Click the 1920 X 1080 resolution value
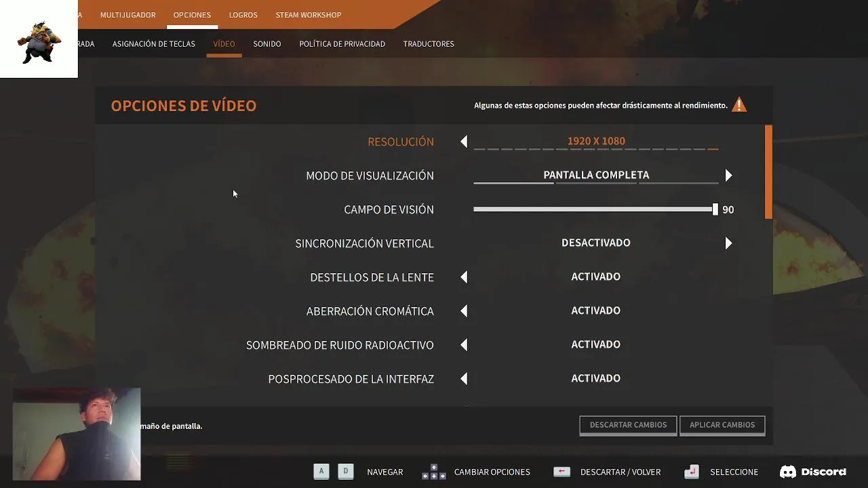The image size is (868, 488). tap(596, 141)
